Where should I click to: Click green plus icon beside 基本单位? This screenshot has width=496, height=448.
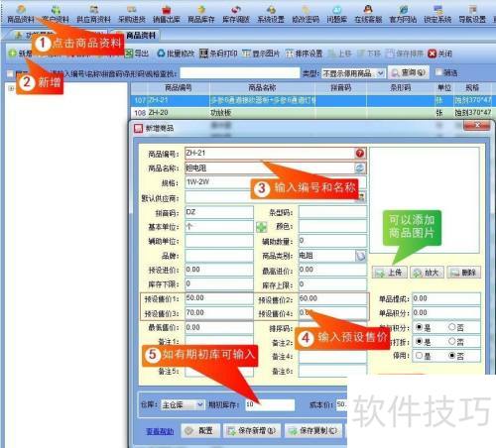(261, 227)
